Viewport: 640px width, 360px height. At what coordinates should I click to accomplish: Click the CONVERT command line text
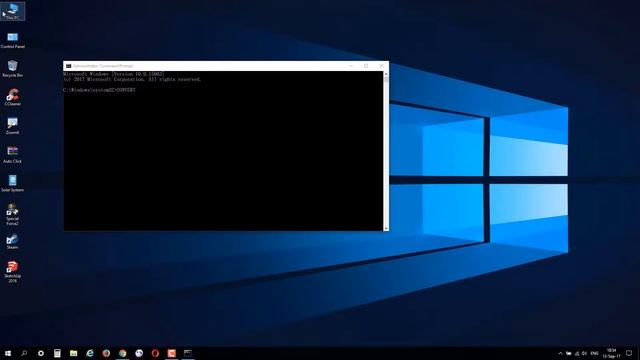tap(99, 90)
